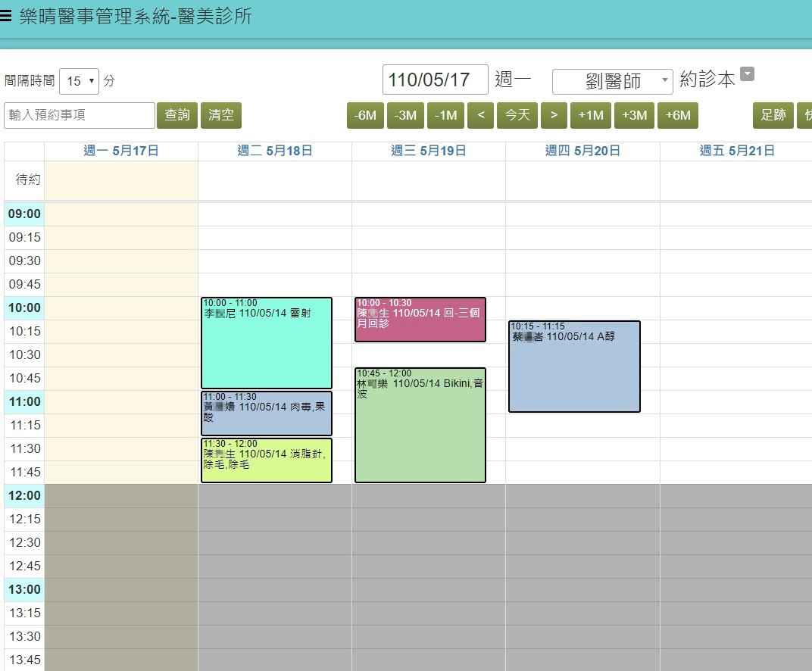
Task: Jump forward one month with +1M
Action: (590, 115)
